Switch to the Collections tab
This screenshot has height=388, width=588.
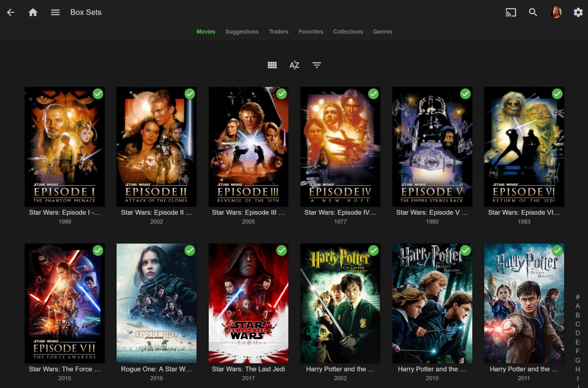pos(348,32)
